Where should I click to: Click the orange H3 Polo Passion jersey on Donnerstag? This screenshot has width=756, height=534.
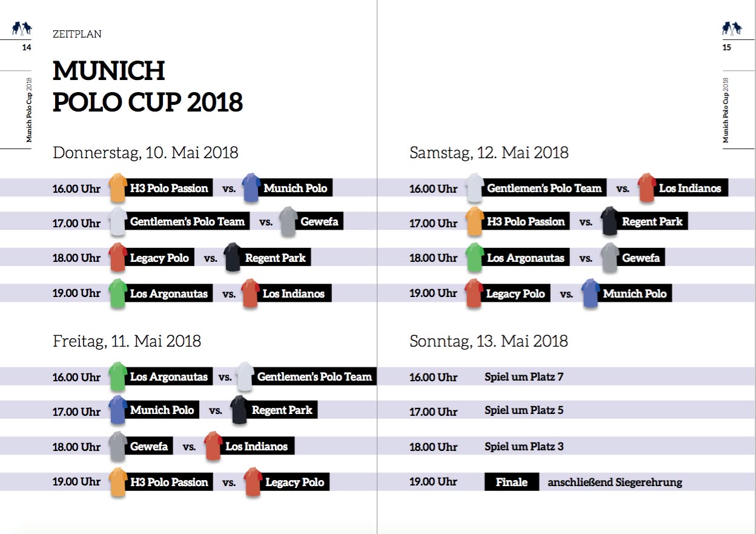coord(118,188)
